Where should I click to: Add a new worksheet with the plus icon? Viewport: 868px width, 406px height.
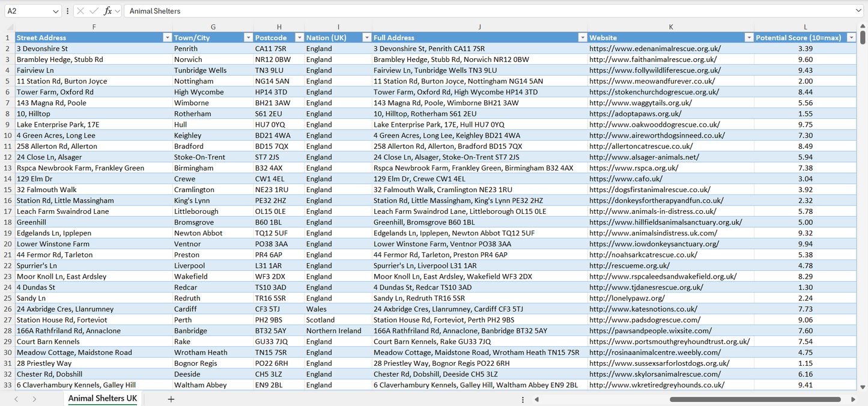click(171, 398)
